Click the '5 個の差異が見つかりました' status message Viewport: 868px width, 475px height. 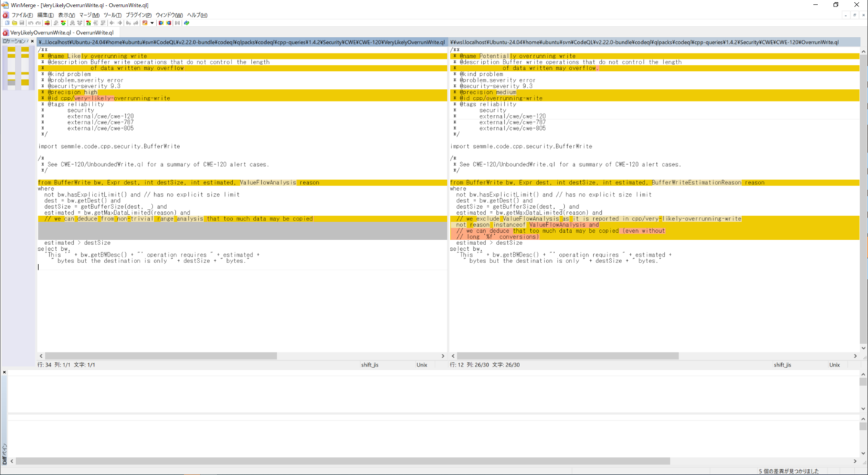[788, 471]
